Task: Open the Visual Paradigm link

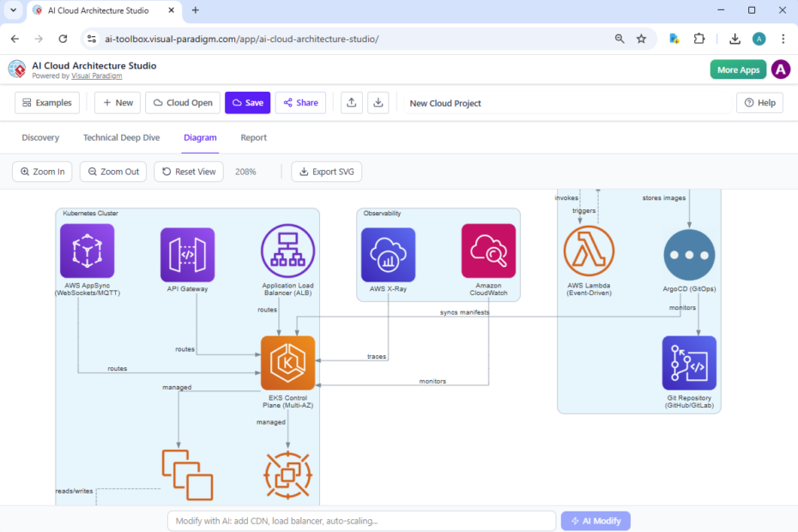Action: coord(96,76)
